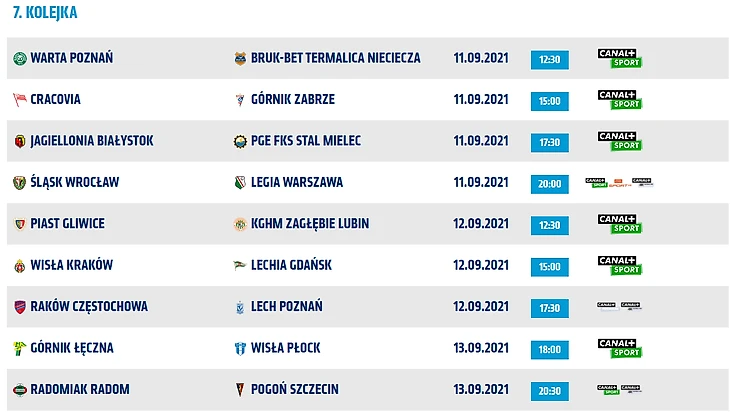Click the 20:30 kickoff time badge
The image size is (730, 412).
(x=549, y=390)
